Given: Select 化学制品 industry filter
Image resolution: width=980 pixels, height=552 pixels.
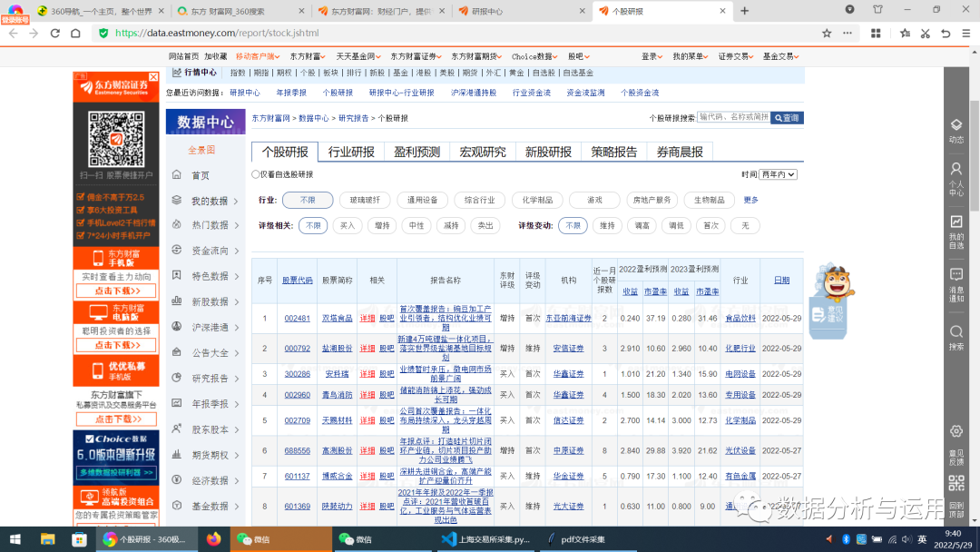Looking at the screenshot, I should click(537, 200).
